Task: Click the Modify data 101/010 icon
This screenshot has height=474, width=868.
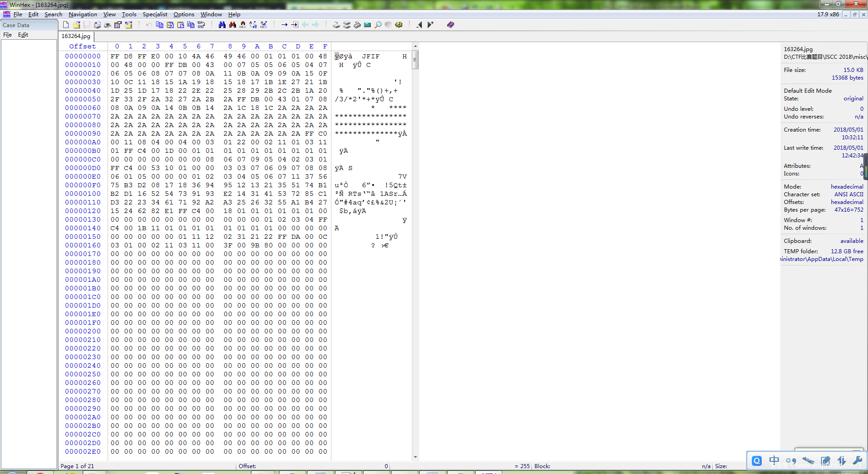Action: (201, 25)
